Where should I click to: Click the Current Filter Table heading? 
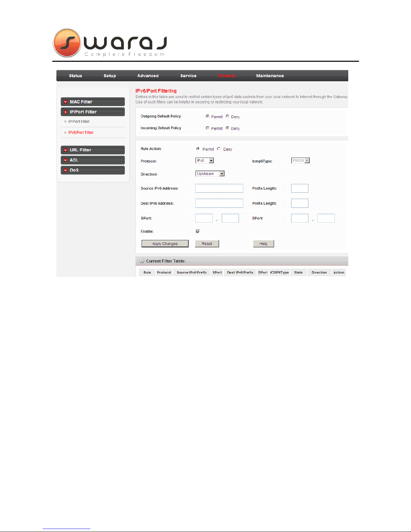(166, 261)
